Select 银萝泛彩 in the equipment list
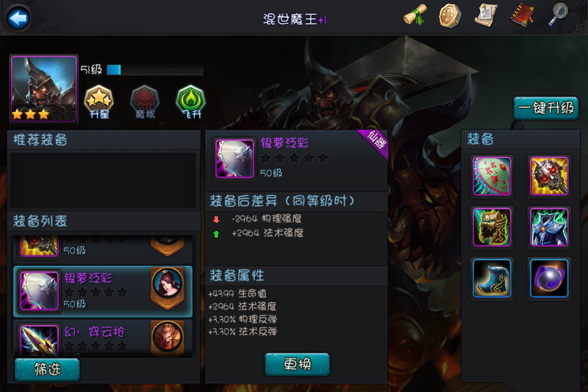Image resolution: width=588 pixels, height=392 pixels. click(x=103, y=292)
